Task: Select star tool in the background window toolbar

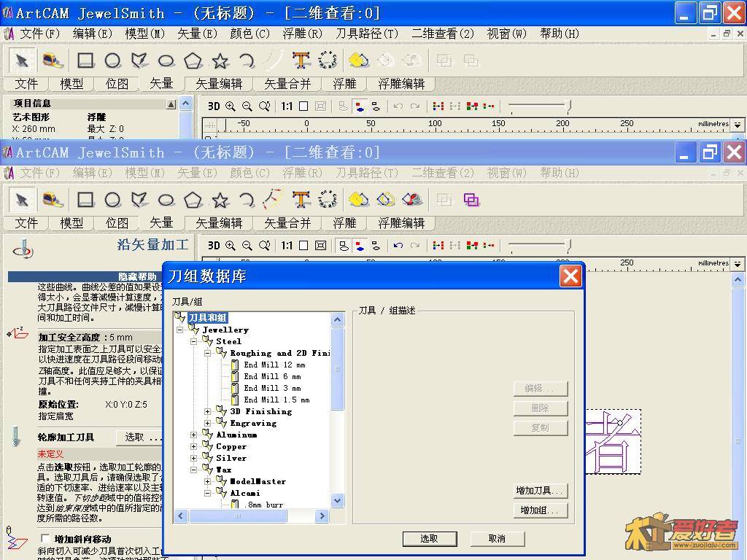Action: (220, 61)
